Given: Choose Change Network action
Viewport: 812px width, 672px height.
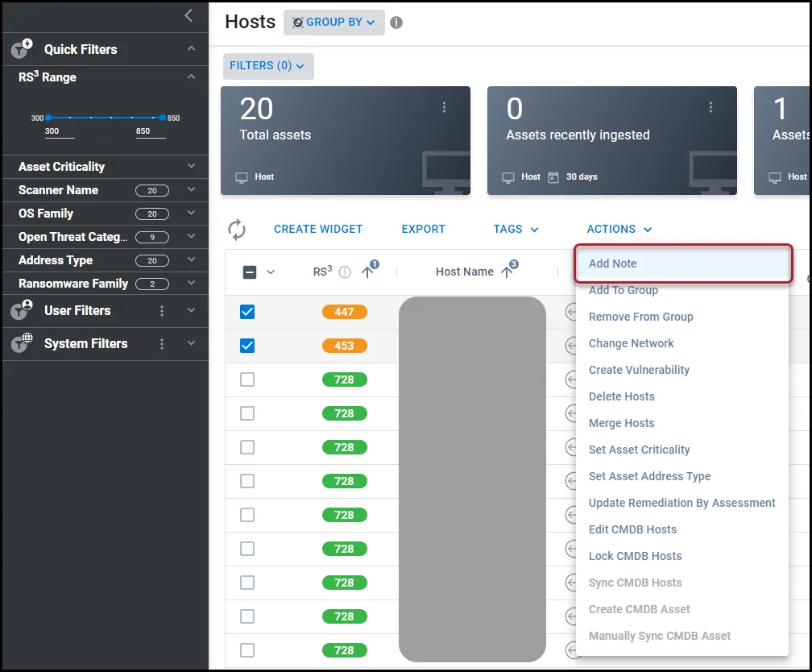Looking at the screenshot, I should [x=682, y=343].
